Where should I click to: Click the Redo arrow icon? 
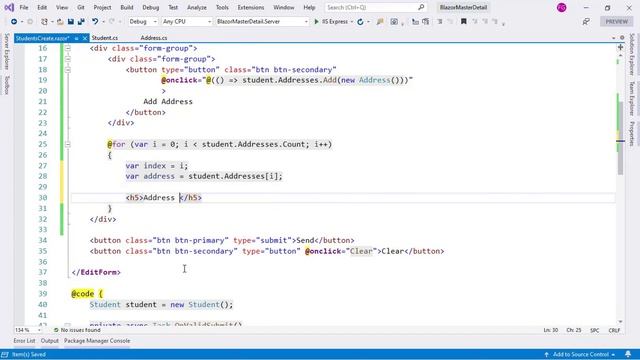(x=111, y=22)
